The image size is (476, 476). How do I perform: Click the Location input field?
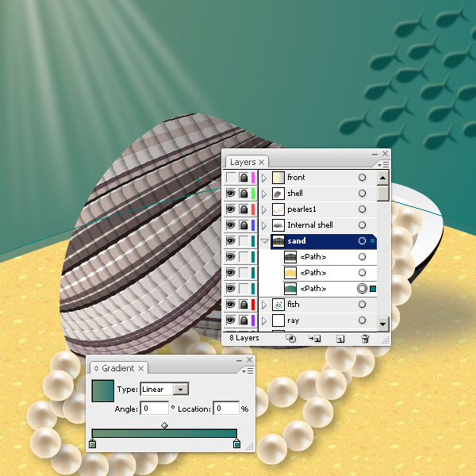click(226, 409)
